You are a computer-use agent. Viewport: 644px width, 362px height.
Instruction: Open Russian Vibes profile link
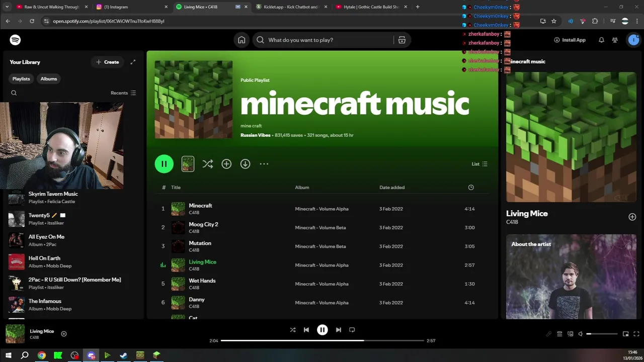(255, 135)
